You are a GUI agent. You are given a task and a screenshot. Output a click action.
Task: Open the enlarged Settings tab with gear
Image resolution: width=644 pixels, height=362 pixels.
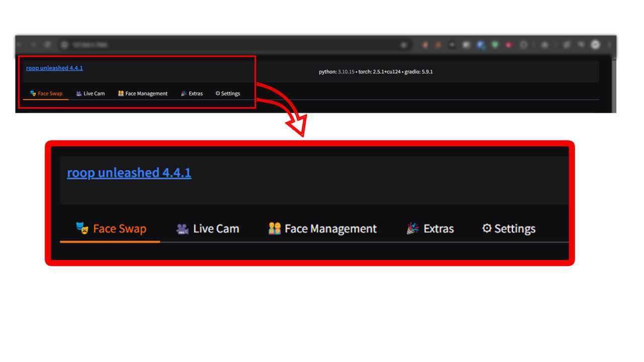click(509, 229)
